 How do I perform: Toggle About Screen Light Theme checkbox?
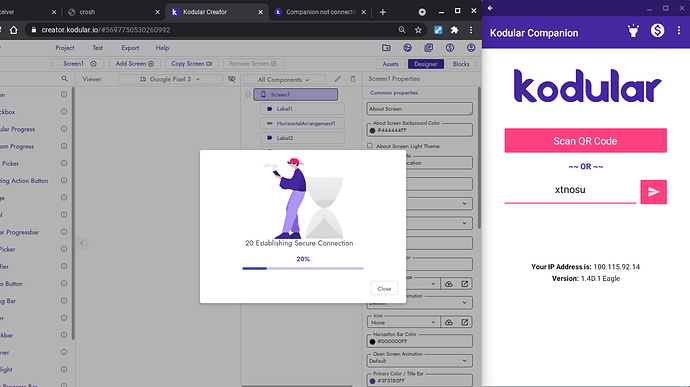click(370, 146)
